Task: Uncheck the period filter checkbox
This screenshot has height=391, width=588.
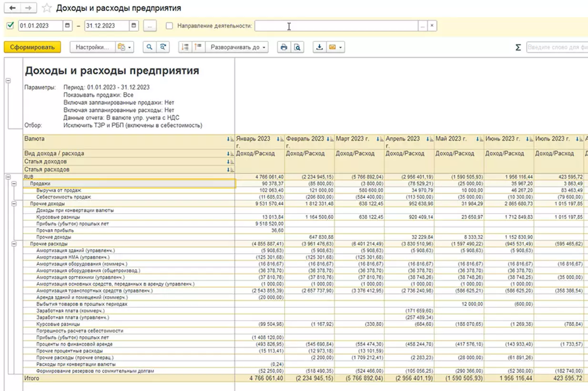Action: tap(10, 26)
